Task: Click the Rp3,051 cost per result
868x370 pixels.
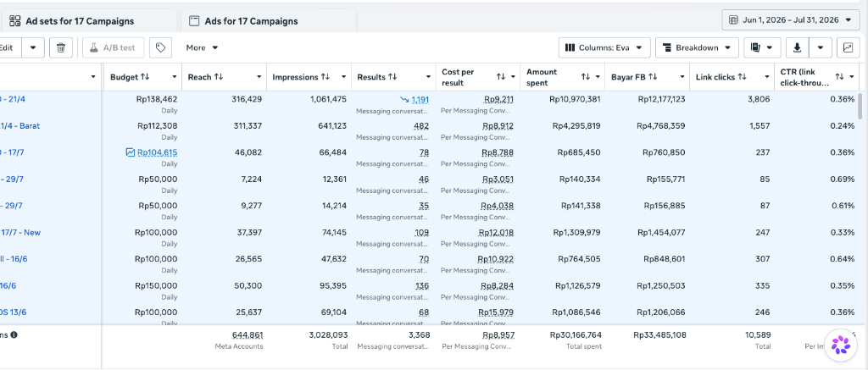Action: click(x=498, y=179)
